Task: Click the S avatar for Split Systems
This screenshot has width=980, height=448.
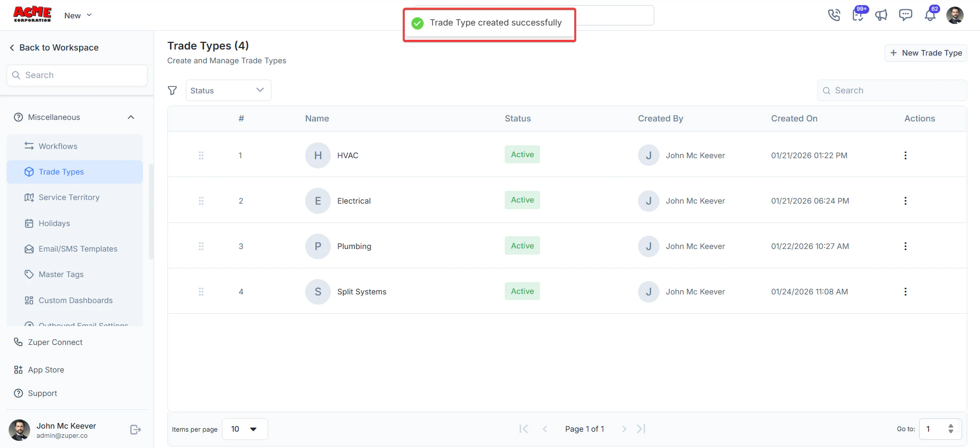Action: point(318,292)
